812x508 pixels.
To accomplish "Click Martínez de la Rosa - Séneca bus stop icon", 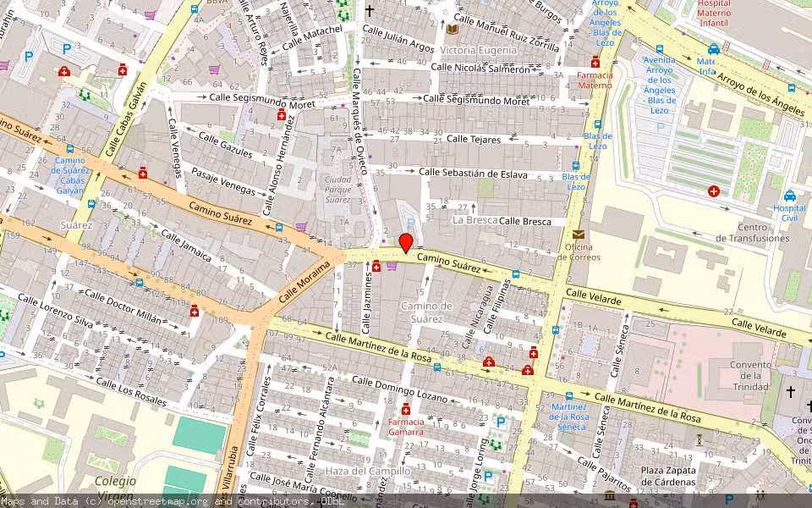I will coord(569,396).
